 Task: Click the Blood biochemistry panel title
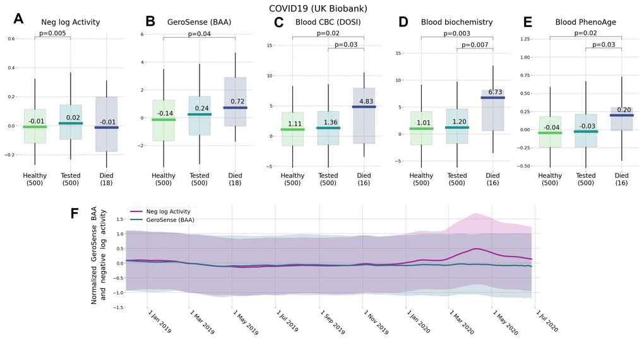click(456, 23)
